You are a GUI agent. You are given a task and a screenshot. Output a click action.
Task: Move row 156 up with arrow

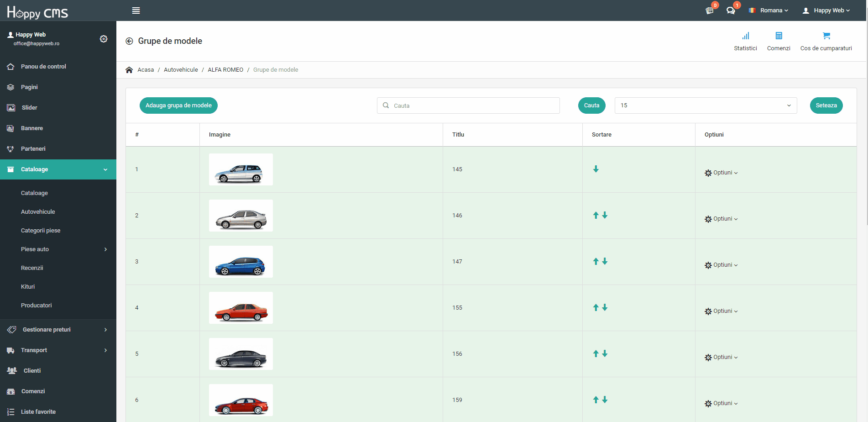click(596, 353)
